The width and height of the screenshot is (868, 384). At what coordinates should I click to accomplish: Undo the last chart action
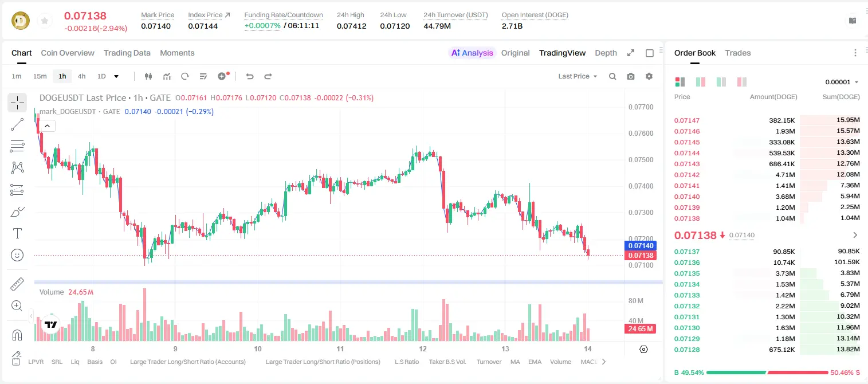tap(249, 76)
